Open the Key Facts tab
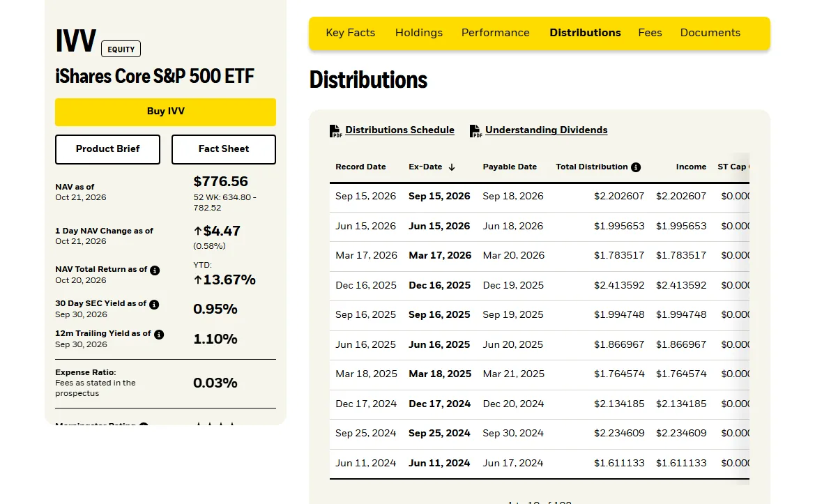 coord(350,33)
